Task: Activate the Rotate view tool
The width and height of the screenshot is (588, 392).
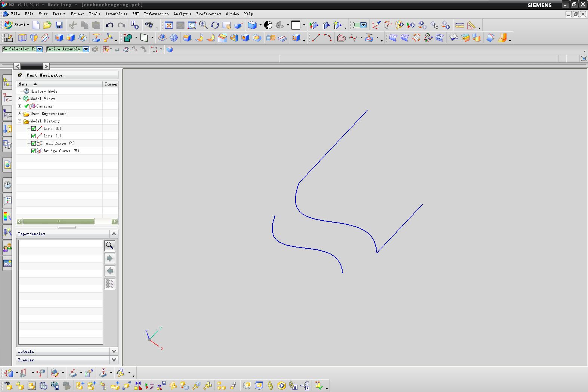Action: click(x=215, y=25)
